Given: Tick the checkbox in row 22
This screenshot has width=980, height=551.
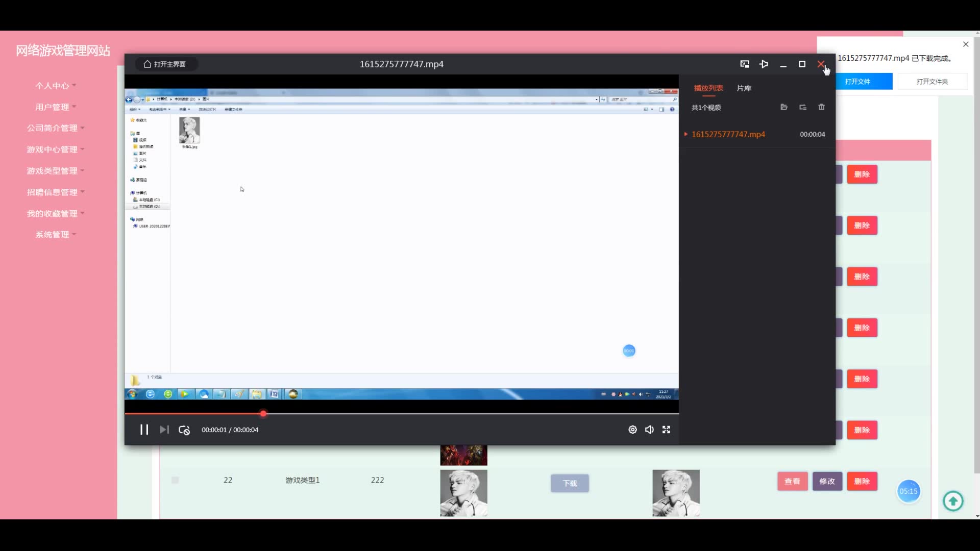Looking at the screenshot, I should (175, 480).
